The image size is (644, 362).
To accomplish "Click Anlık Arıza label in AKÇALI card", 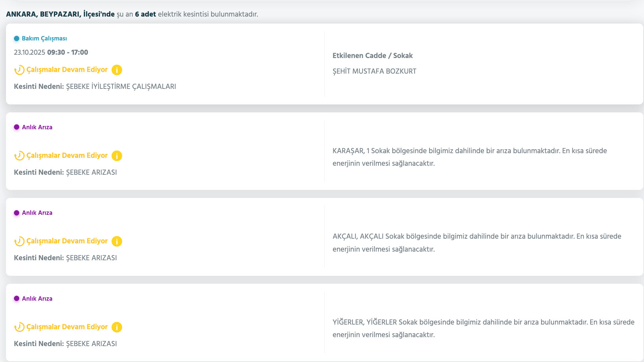I will [x=37, y=213].
